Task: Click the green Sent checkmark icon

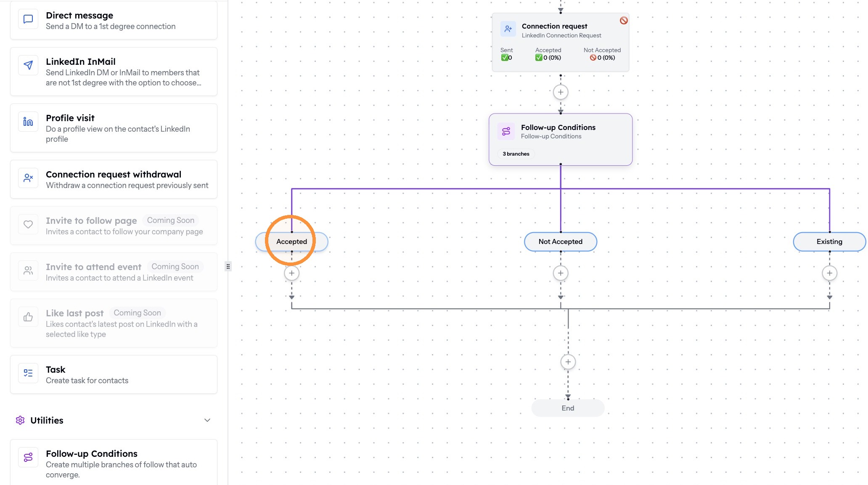Action: 504,58
